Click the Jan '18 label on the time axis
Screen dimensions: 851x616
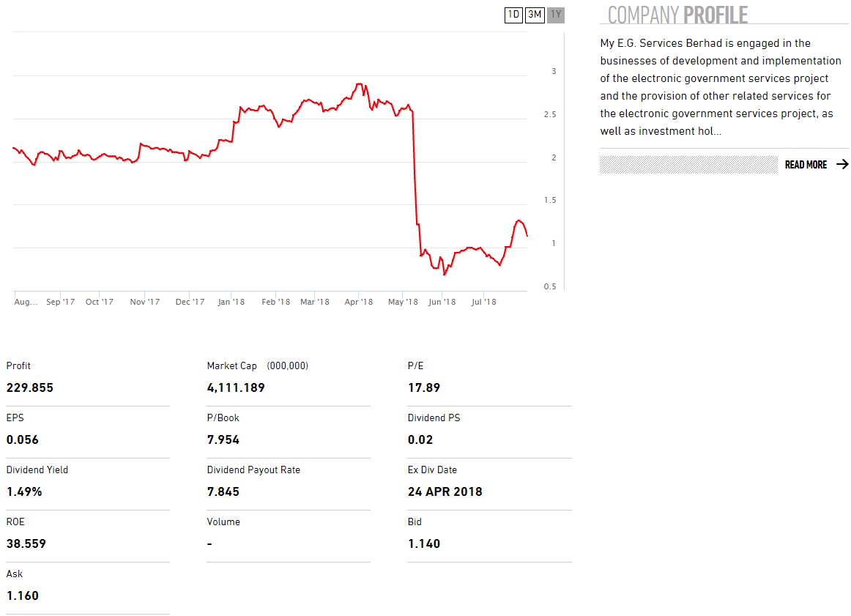[231, 302]
